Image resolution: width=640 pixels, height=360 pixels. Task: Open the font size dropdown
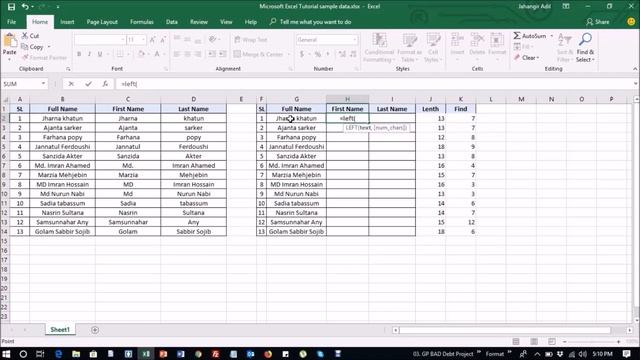[143, 40]
